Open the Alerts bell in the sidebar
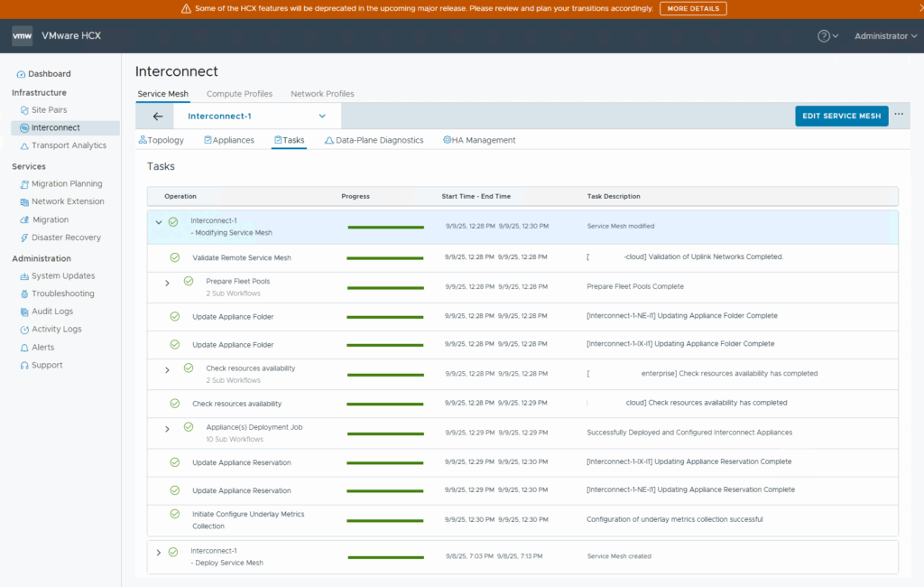Viewport: 924px width, 587px height. pos(24,348)
